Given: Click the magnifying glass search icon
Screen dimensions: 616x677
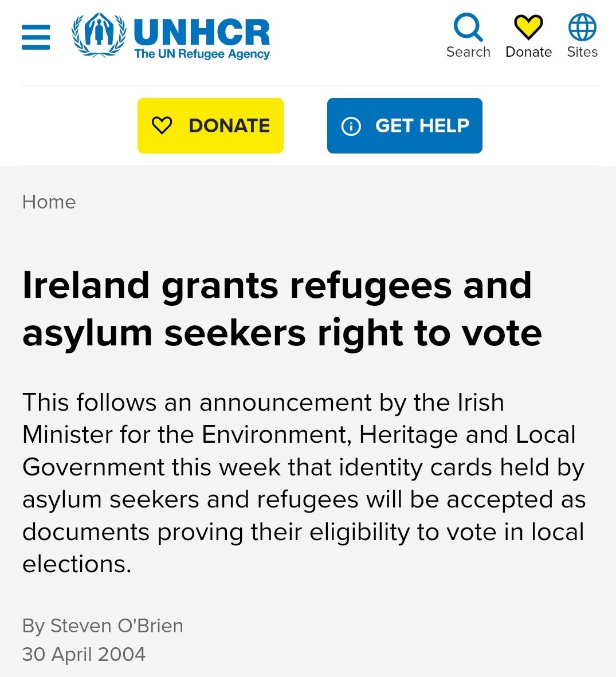Looking at the screenshot, I should click(468, 27).
